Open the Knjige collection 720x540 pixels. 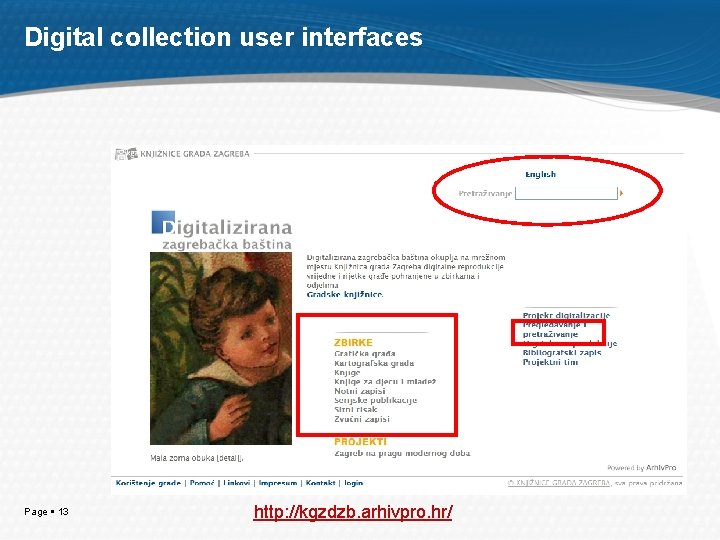click(347, 373)
